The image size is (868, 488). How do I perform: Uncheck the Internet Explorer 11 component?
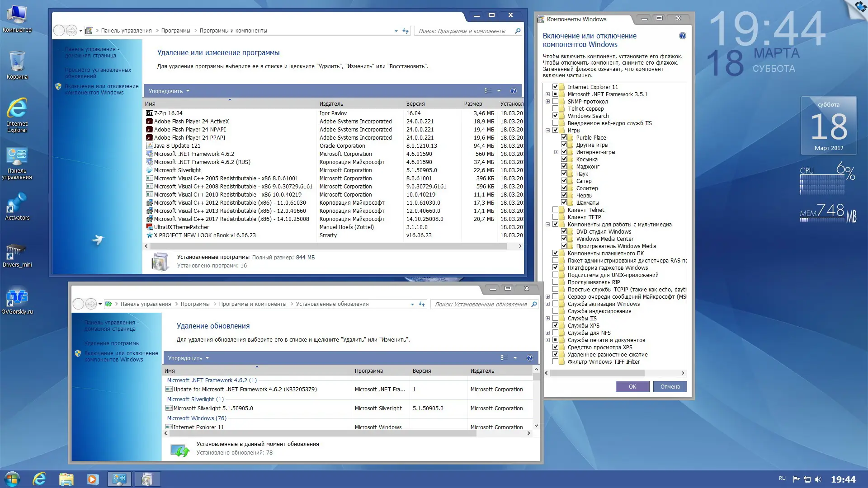click(x=555, y=87)
